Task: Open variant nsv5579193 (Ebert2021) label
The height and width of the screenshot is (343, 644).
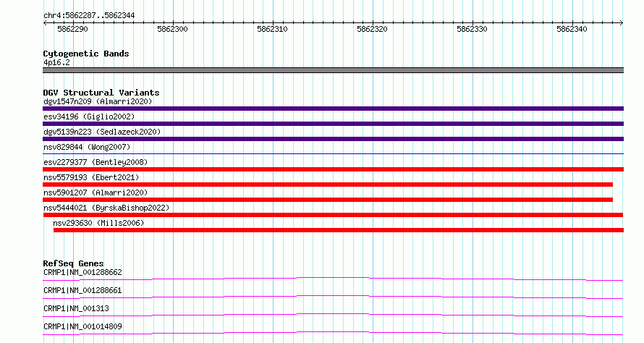Action: pos(91,177)
